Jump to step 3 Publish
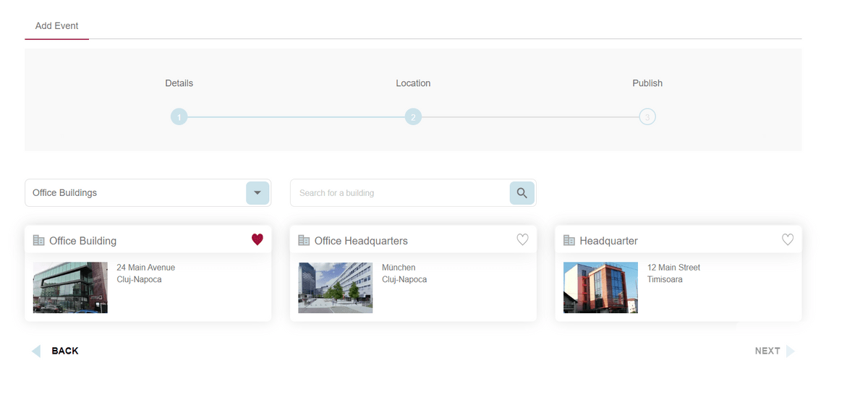Screen dimensions: 868x397 [647, 116]
